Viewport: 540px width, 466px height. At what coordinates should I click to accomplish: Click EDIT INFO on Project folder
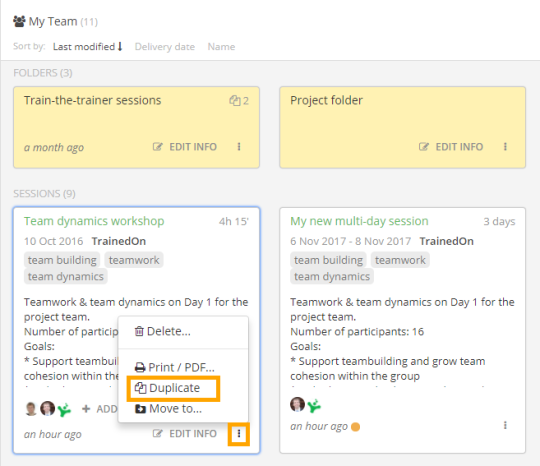click(x=451, y=147)
